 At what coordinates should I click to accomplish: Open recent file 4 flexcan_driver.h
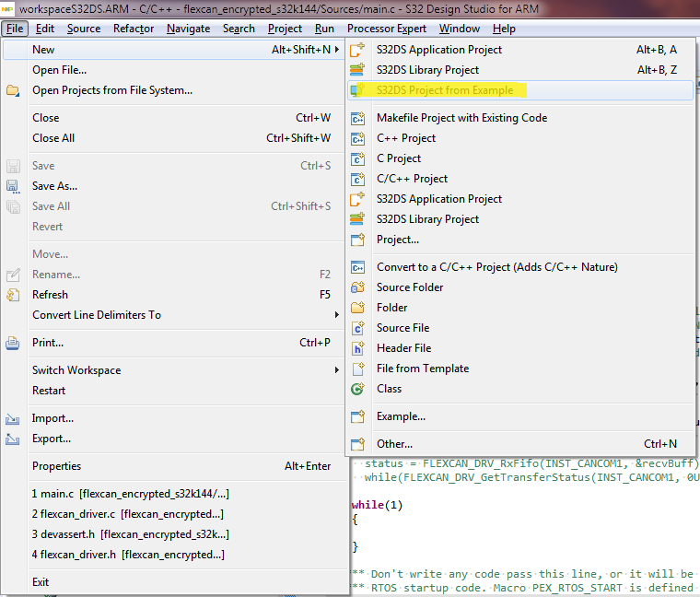pyautogui.click(x=174, y=555)
